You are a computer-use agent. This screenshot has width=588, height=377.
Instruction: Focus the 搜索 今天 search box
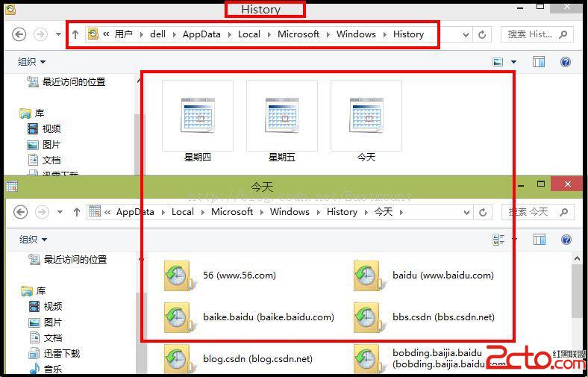click(538, 212)
